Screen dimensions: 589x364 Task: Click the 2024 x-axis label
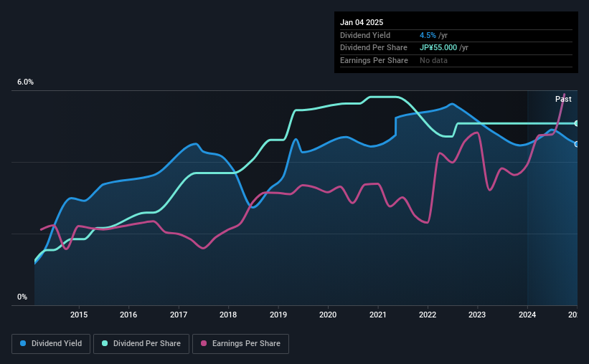click(x=527, y=315)
